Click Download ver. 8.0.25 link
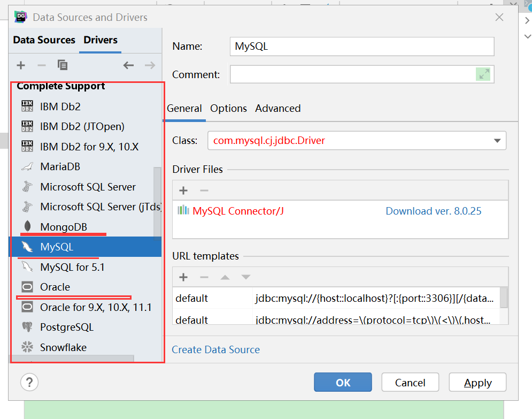This screenshot has height=419, width=532. coord(433,211)
